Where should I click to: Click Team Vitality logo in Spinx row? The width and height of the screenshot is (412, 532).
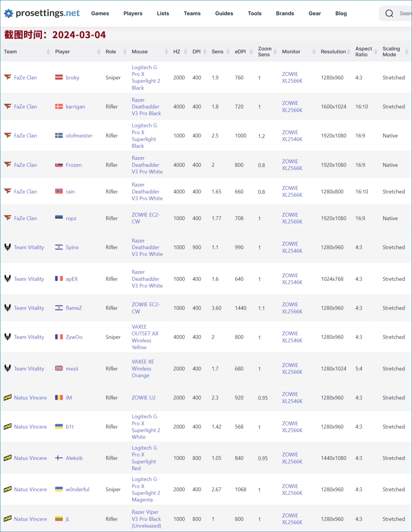tap(8, 247)
